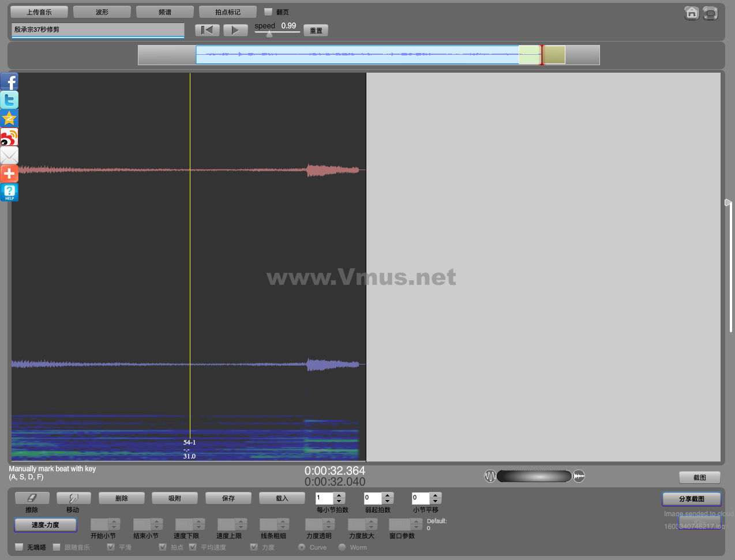This screenshot has width=735, height=560.
Task: Share via the Facebook icon
Action: (9, 82)
